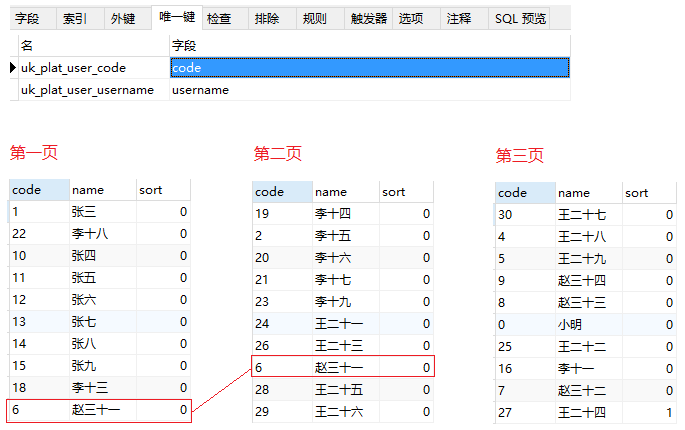Select the 张四 name cell

pyautogui.click(x=103, y=256)
